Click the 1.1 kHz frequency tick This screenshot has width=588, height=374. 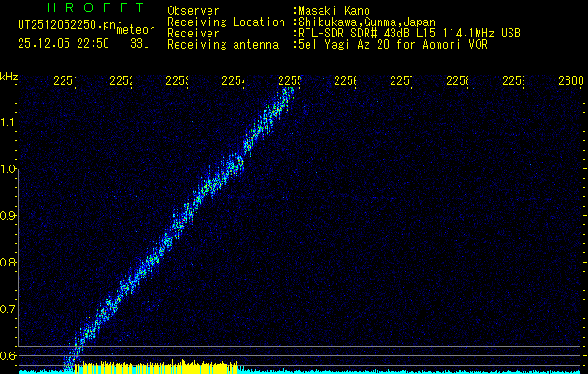coord(9,122)
